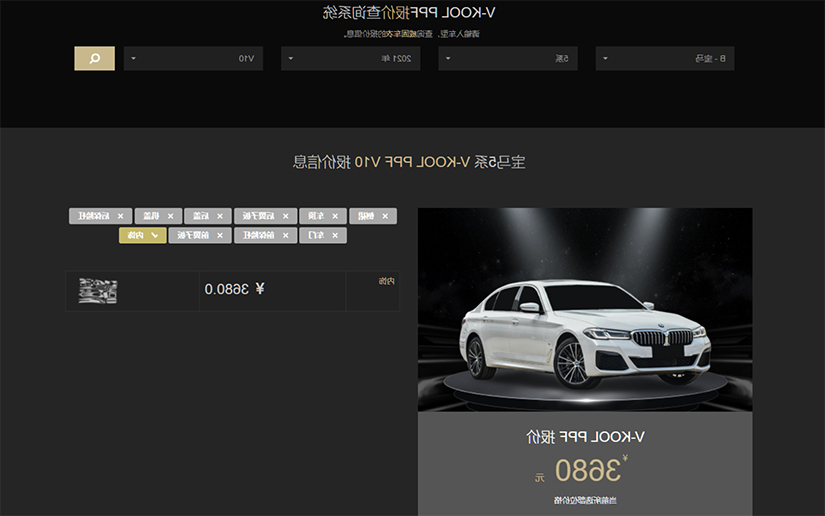This screenshot has width=825, height=516.
Task: Click the large 3680 quote total
Action: point(588,470)
